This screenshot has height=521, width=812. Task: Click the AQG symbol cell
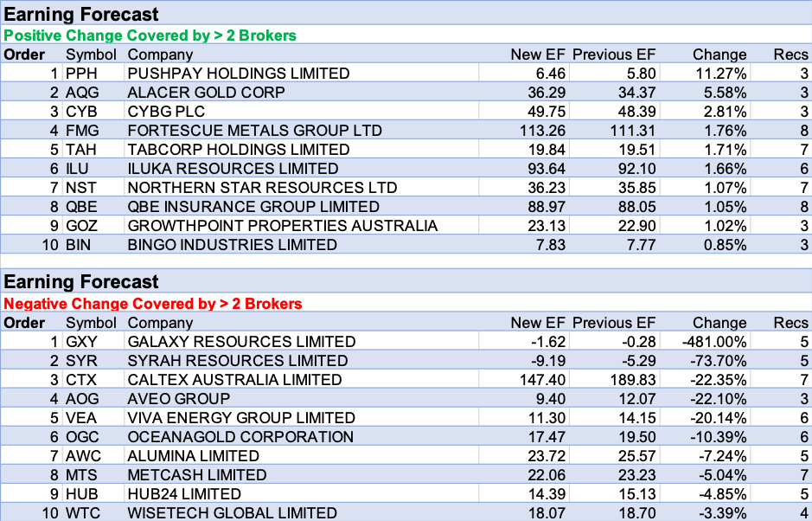[x=83, y=92]
